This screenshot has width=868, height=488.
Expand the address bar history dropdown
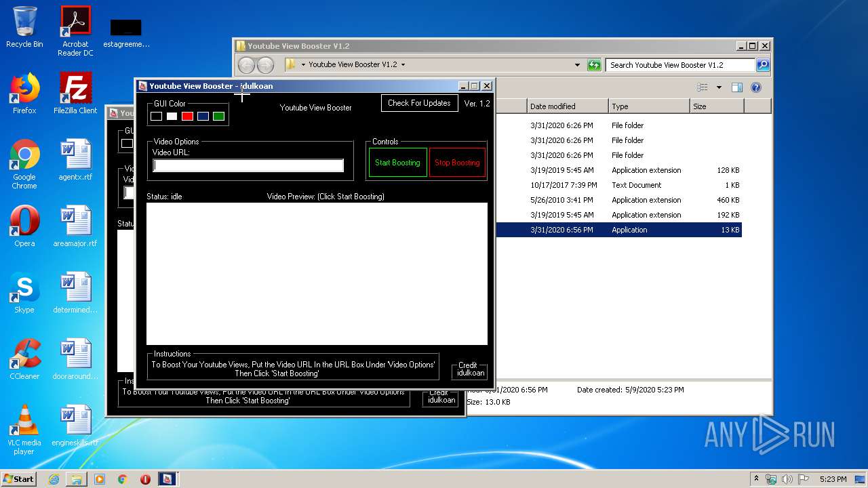pos(577,65)
